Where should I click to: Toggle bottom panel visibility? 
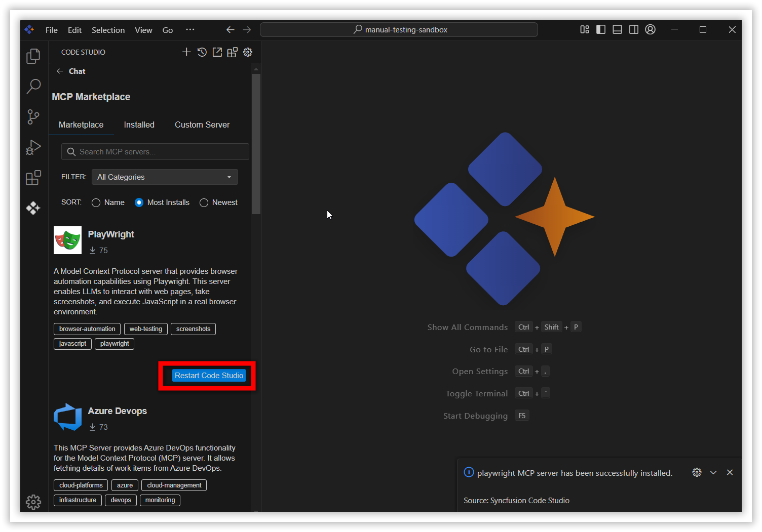coord(617,30)
